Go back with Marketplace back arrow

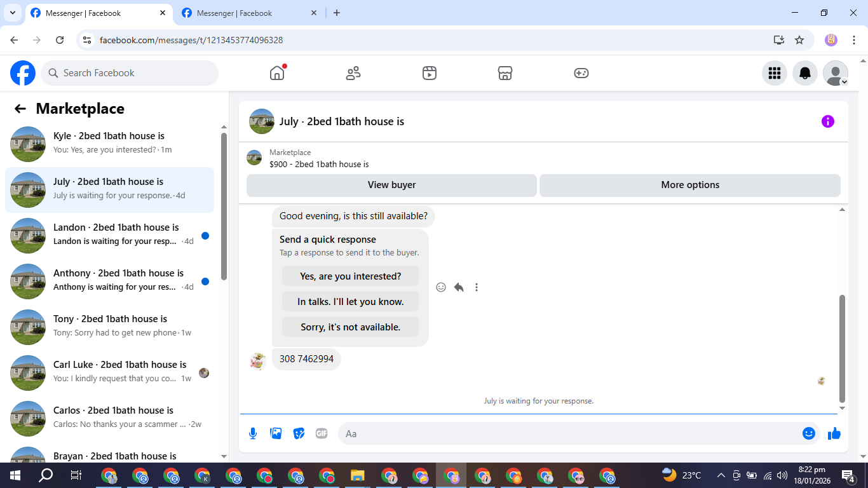click(20, 109)
